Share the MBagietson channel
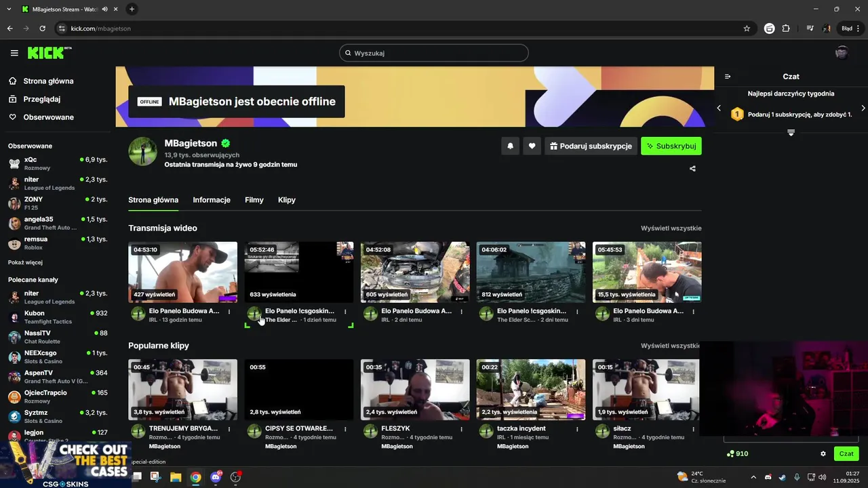The height and width of the screenshot is (488, 868). click(692, 168)
